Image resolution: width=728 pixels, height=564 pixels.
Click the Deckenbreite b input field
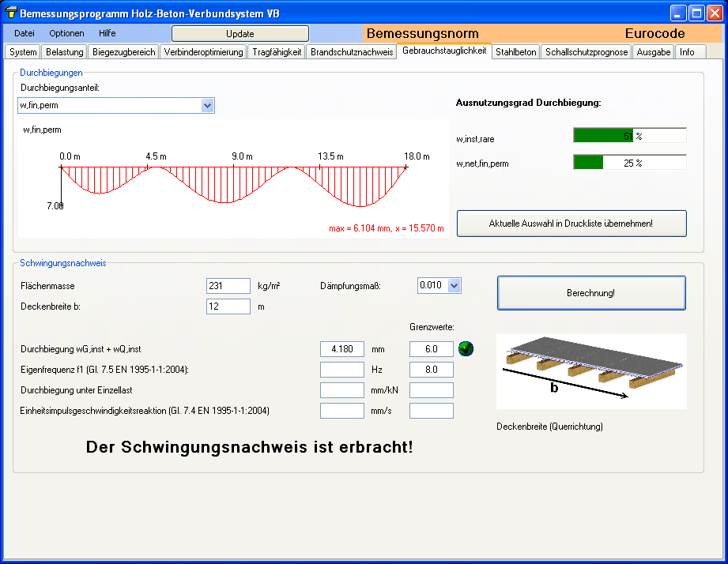tap(228, 306)
